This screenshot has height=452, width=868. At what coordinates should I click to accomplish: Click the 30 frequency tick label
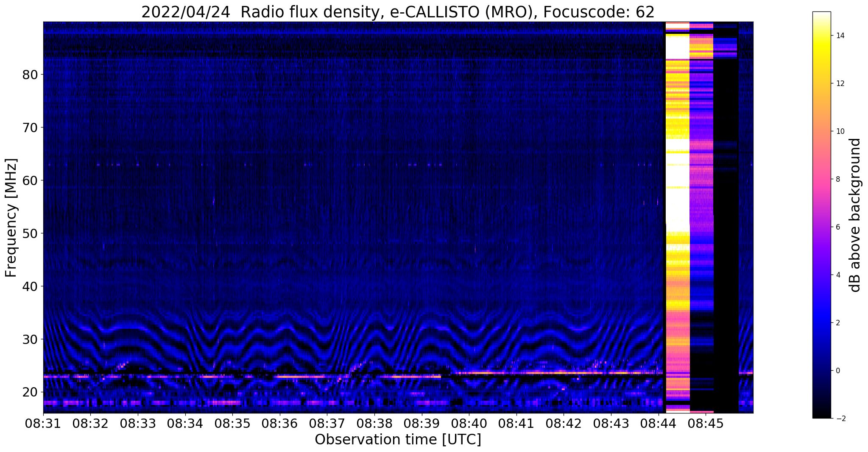[30, 339]
